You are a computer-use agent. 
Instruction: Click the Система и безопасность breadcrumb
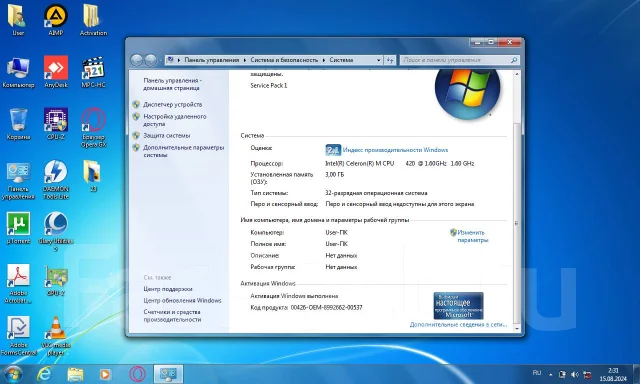(284, 60)
